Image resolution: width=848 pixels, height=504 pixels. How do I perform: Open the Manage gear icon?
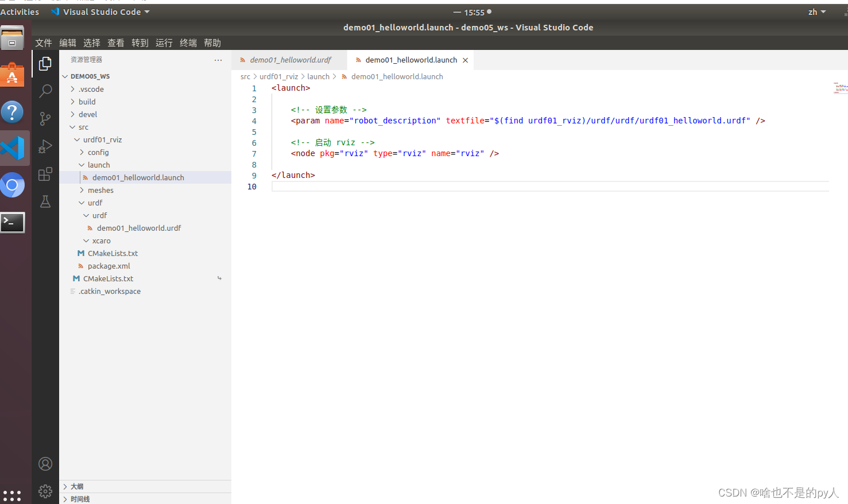[45, 491]
